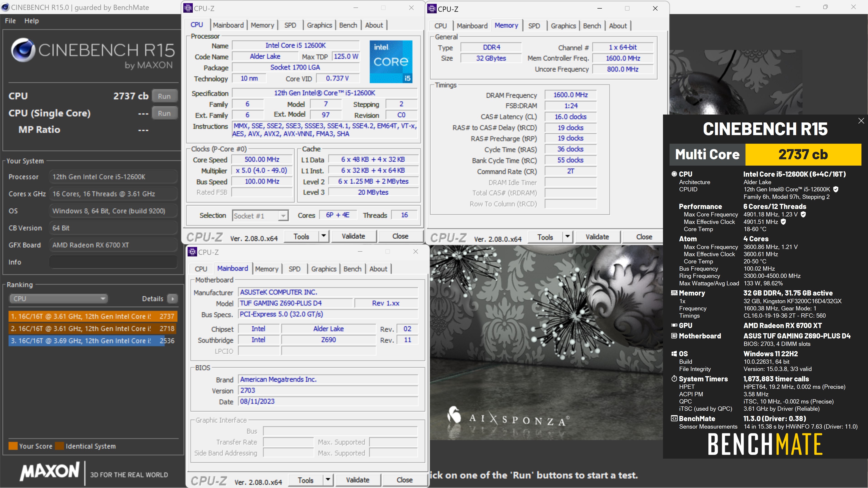Click the shield icon beside Max Effective Clock
This screenshot has width=868, height=488.
coord(783,222)
